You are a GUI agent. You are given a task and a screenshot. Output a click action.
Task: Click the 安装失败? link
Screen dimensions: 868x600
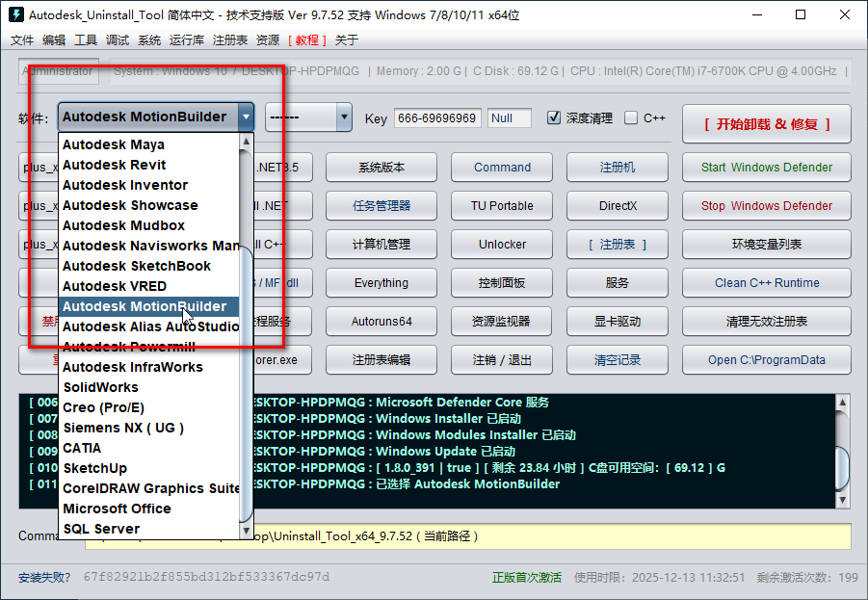[44, 577]
